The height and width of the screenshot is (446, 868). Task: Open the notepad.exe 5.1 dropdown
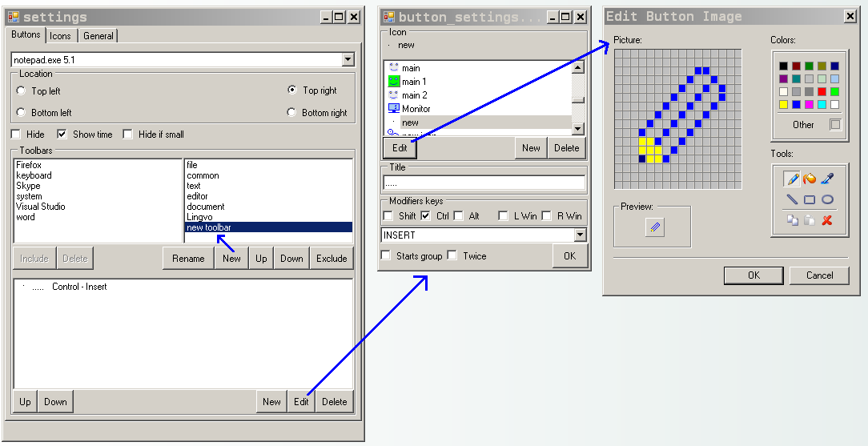pyautogui.click(x=348, y=60)
